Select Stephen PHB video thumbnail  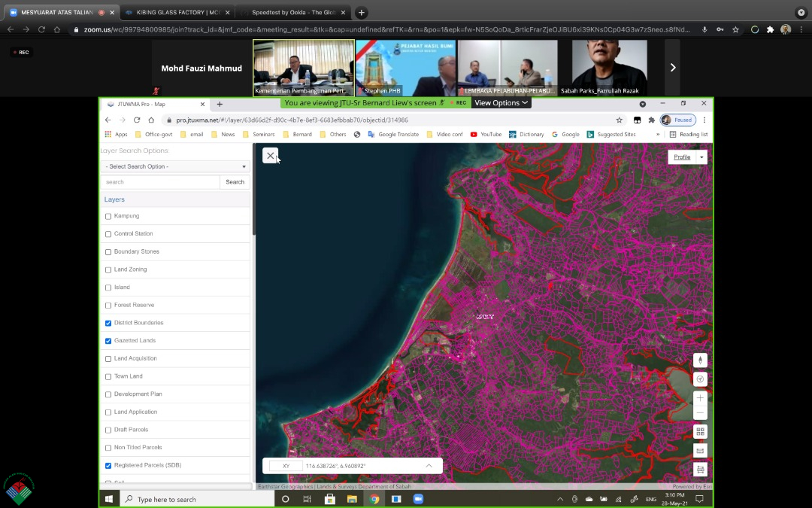coord(405,68)
